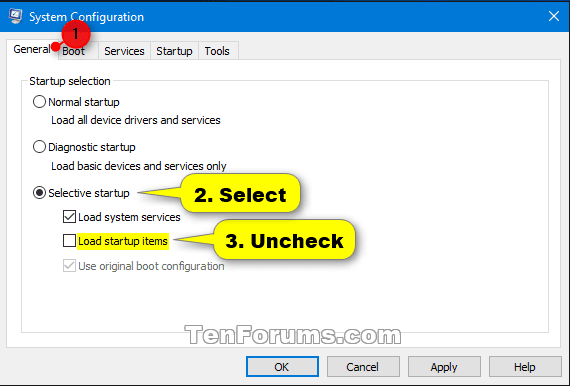
Task: Click the System Configuration title bar icon
Action: 15,16
